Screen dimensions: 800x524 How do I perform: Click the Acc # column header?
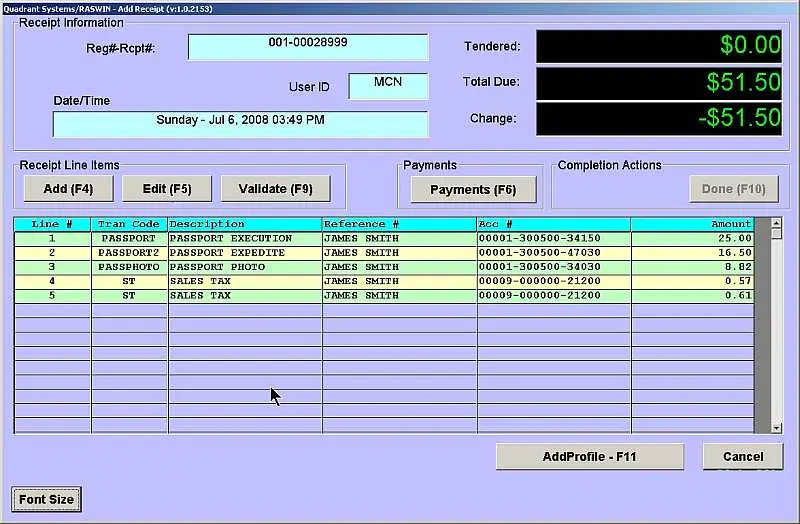pos(554,224)
